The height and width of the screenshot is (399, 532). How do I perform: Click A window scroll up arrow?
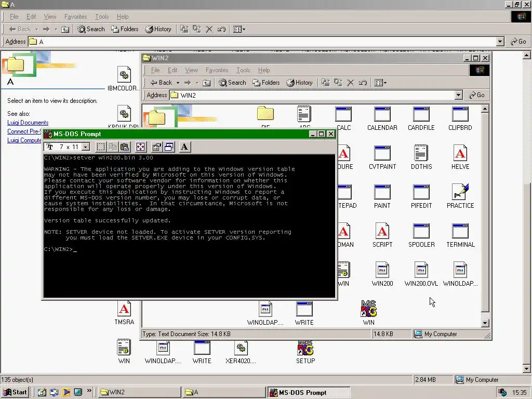point(527,55)
